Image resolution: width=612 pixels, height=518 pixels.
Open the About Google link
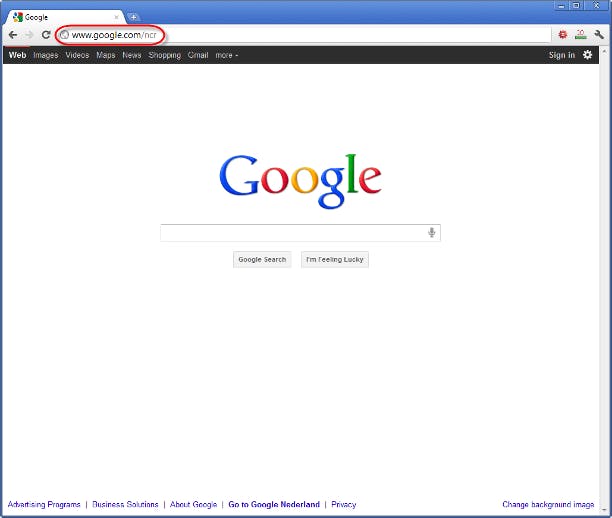(x=193, y=504)
